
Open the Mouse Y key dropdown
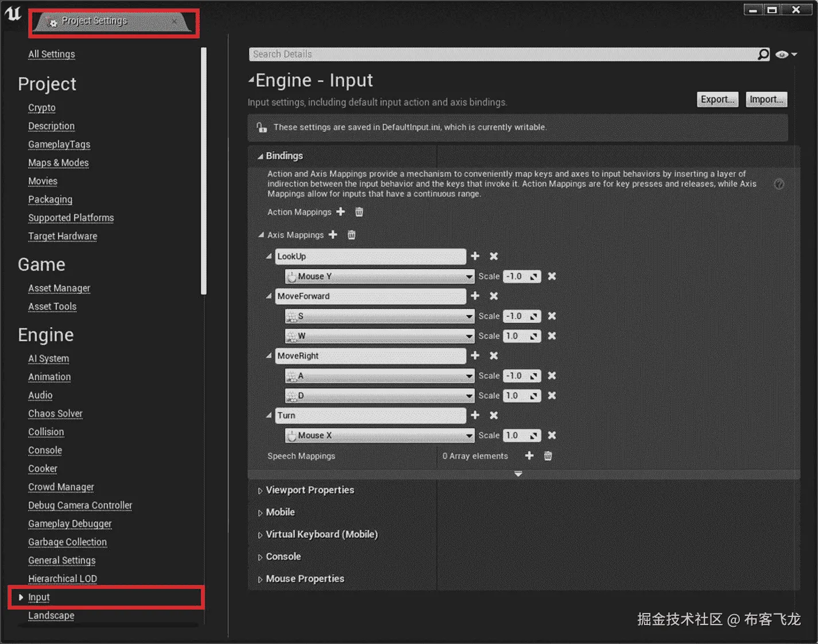(380, 276)
